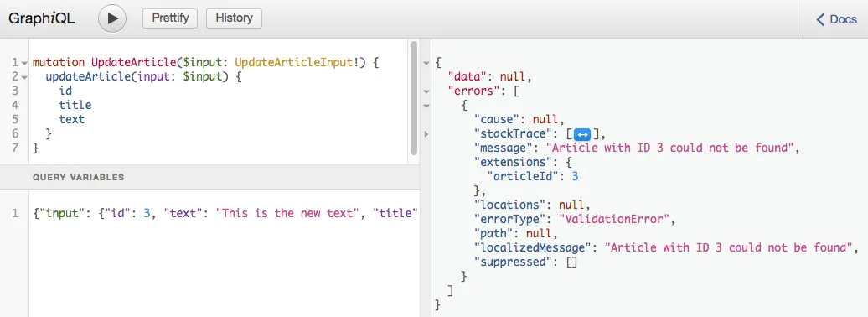Collapse the root response object arrow
868x317 pixels.
(x=426, y=63)
